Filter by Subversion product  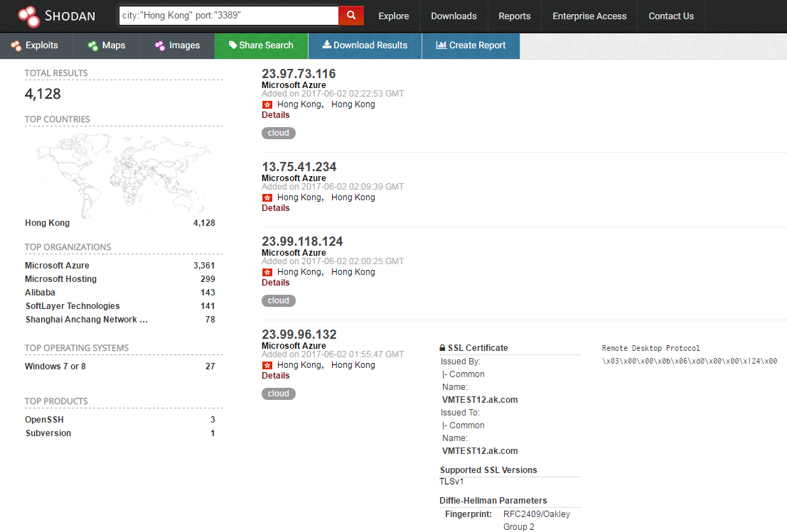[48, 433]
